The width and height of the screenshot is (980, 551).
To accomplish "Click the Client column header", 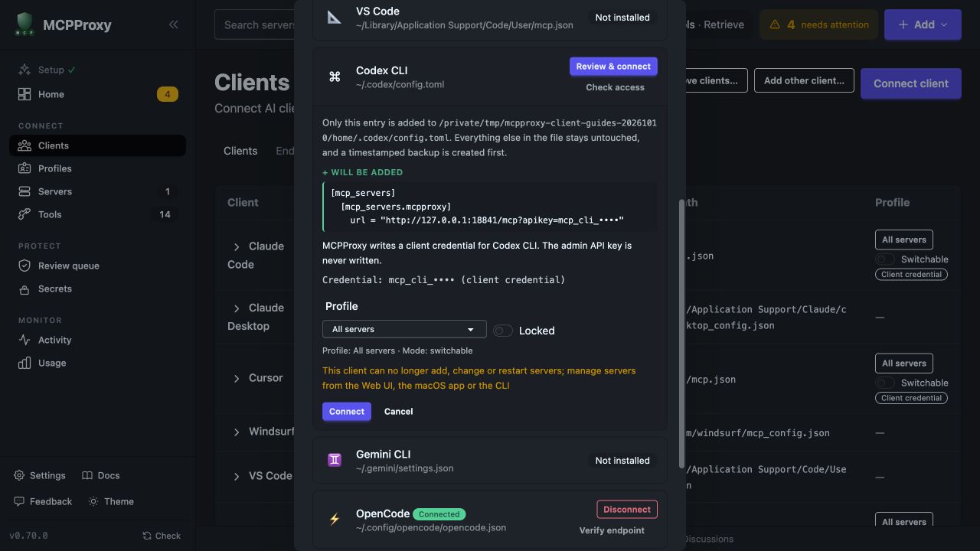I will [x=243, y=203].
